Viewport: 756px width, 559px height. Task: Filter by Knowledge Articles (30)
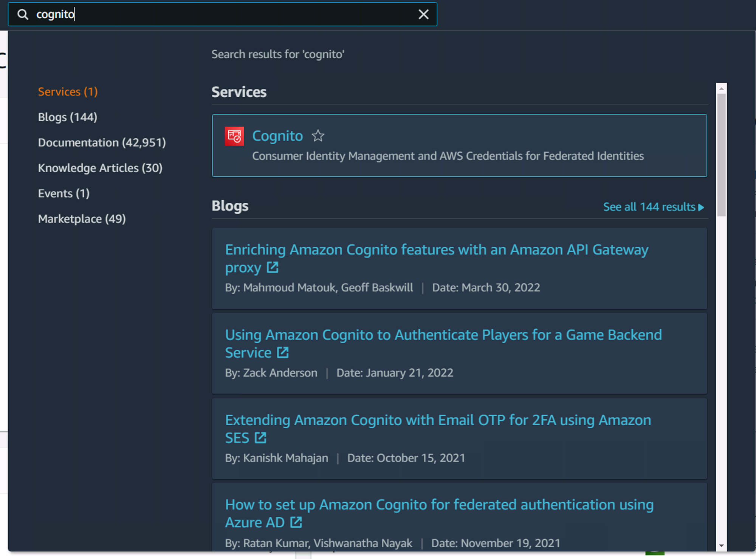point(100,168)
